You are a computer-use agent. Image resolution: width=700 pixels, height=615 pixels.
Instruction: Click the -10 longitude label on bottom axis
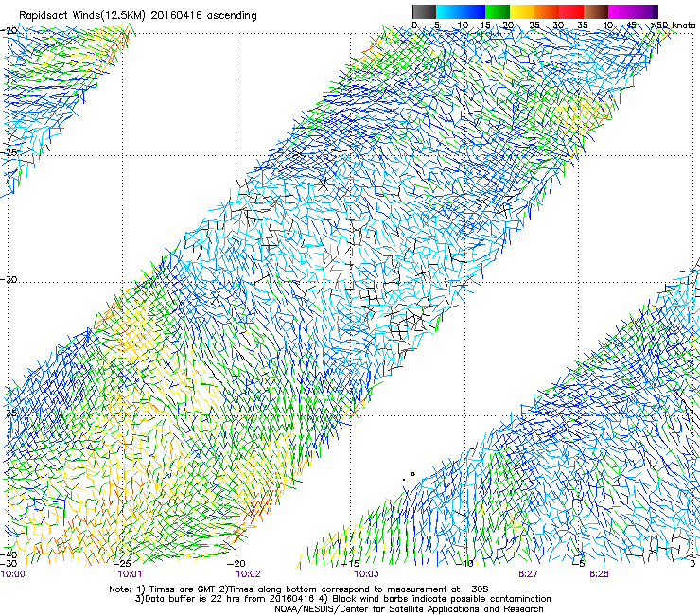pos(465,564)
